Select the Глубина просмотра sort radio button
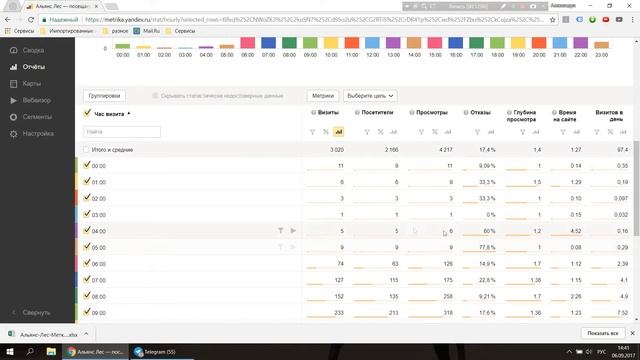The width and height of the screenshot is (640, 360). pos(509,112)
